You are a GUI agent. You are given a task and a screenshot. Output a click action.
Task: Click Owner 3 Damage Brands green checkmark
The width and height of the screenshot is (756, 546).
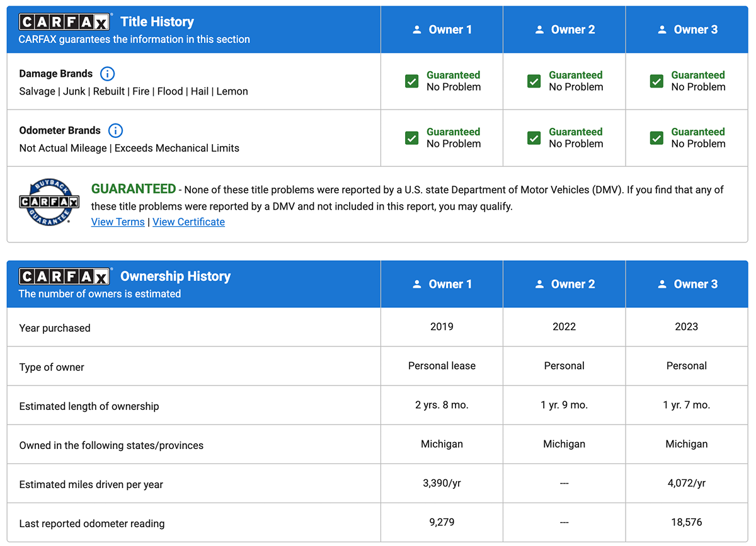(x=656, y=81)
